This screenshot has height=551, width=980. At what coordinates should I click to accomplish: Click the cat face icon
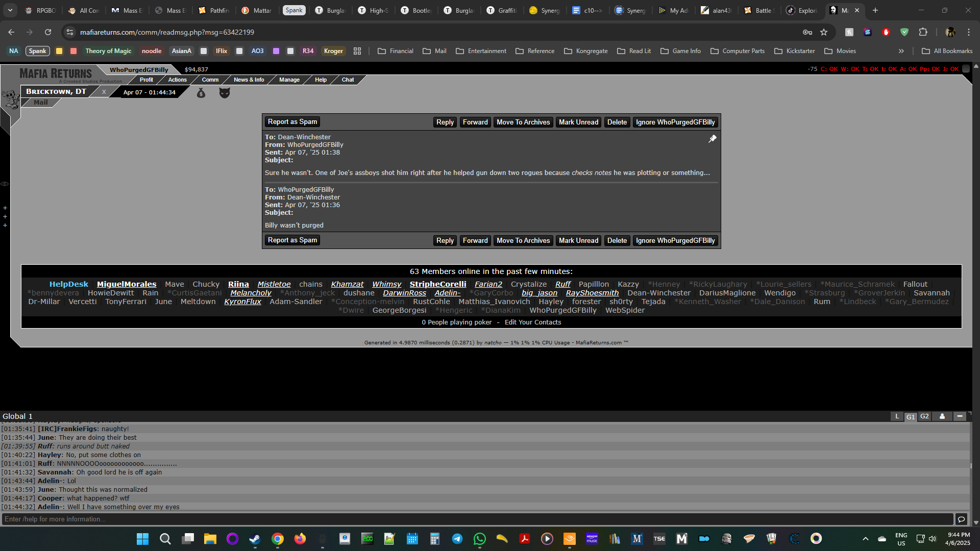coord(225,93)
